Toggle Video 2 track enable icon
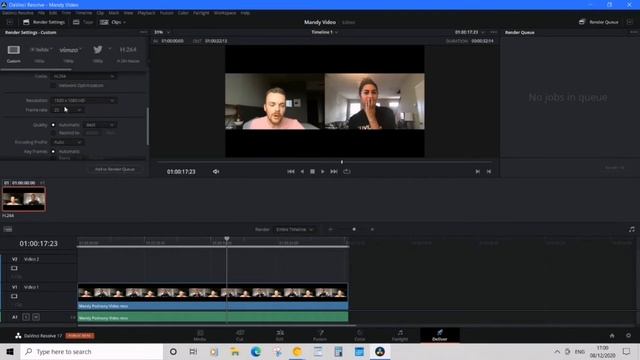Viewport: 640px width, 360px height. click(x=14, y=268)
